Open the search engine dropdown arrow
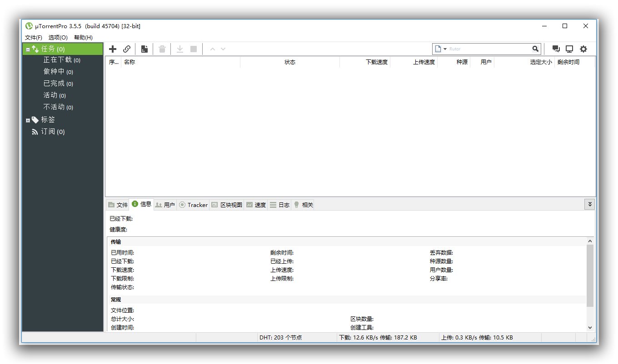618x364 pixels. (x=445, y=49)
